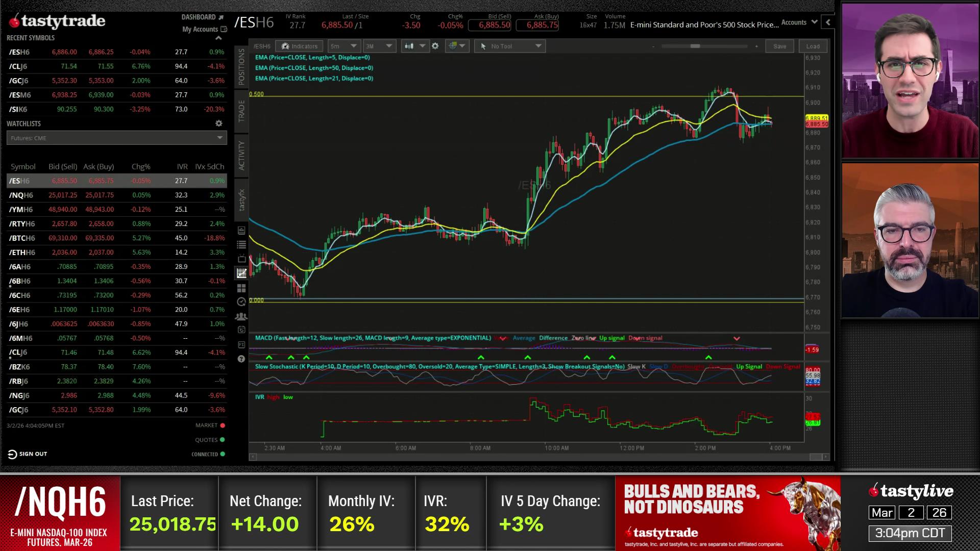Image resolution: width=980 pixels, height=551 pixels.
Task: Collapse the Recent Symbols section
Action: [x=218, y=38]
